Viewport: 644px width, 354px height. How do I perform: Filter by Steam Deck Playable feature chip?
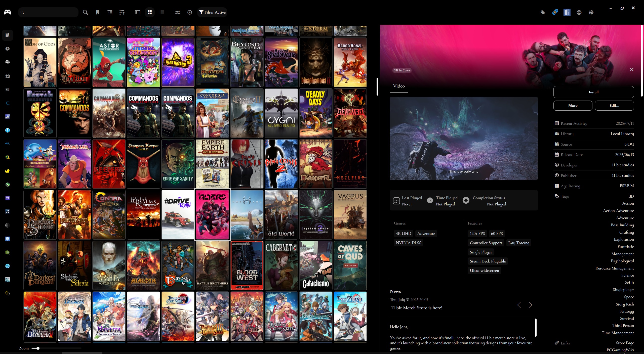tap(488, 261)
